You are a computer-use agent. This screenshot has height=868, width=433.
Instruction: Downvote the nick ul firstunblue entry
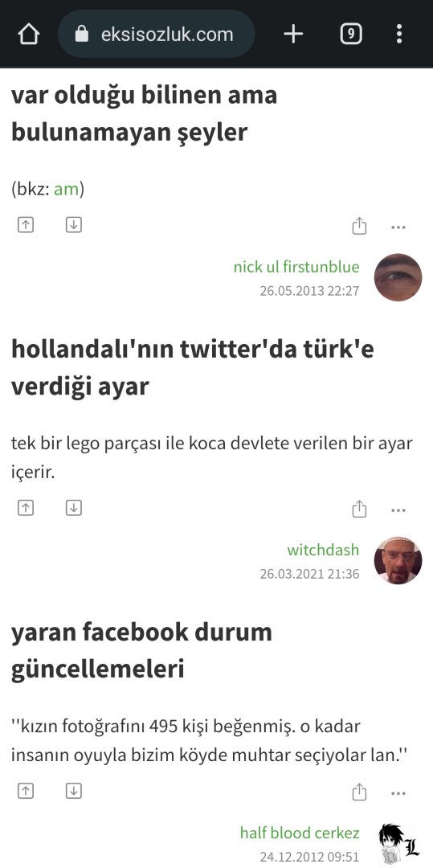(74, 225)
